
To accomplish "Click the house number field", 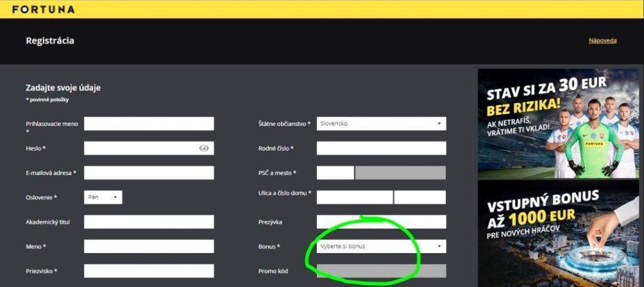I will 420,197.
